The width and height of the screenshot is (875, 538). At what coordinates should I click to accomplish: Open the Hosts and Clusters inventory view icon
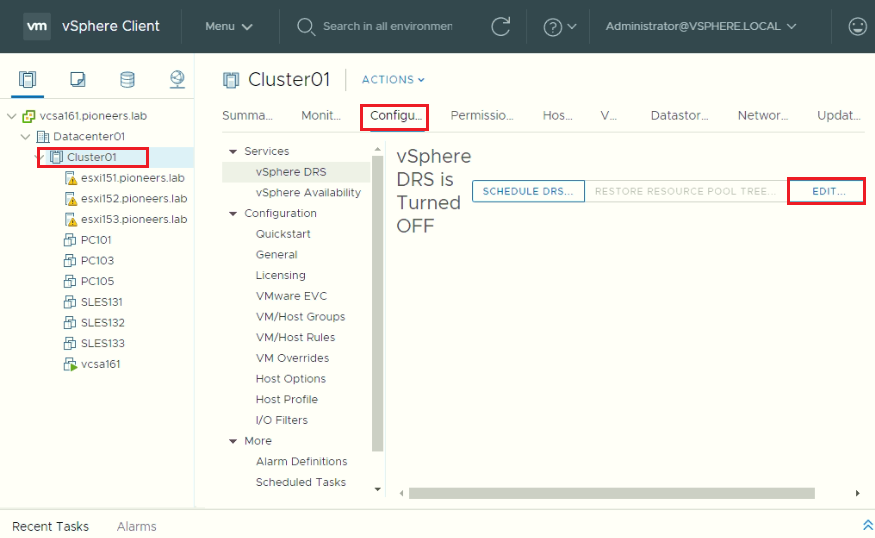(x=27, y=80)
